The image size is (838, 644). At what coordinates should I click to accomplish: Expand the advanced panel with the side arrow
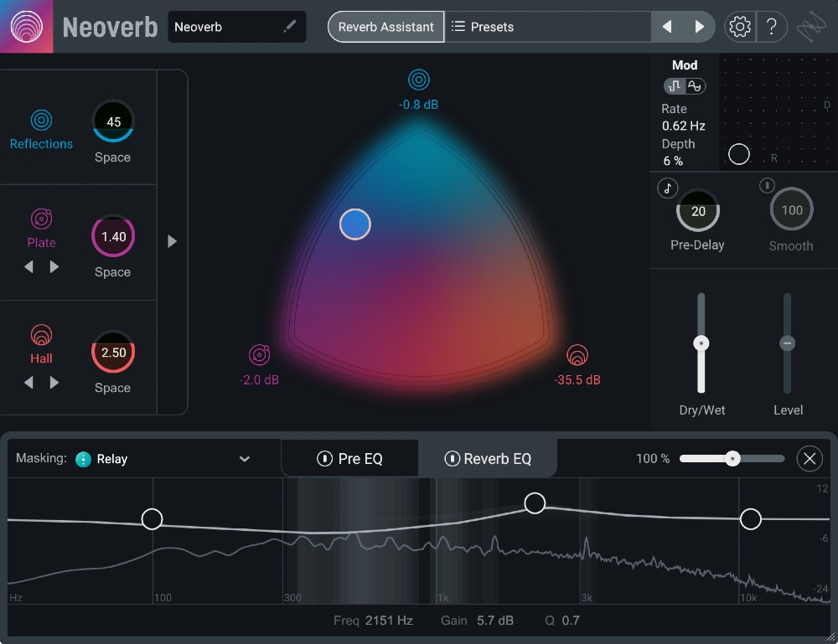click(173, 241)
